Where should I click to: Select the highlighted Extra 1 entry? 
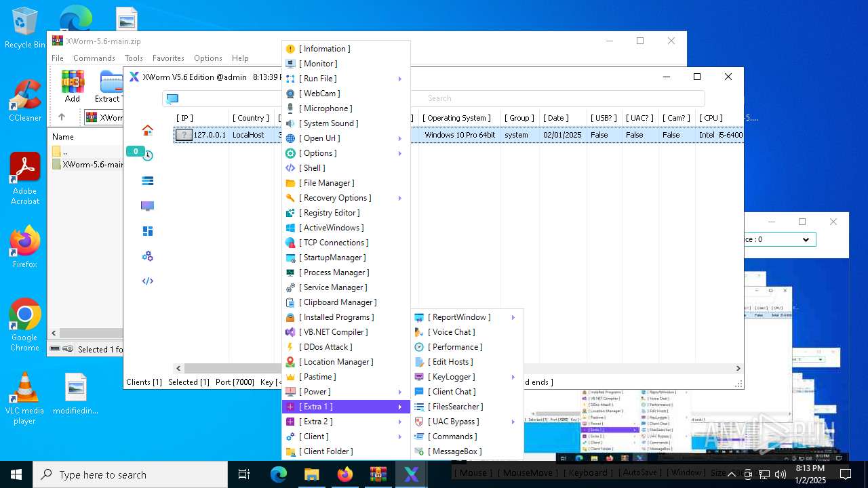[x=346, y=407]
